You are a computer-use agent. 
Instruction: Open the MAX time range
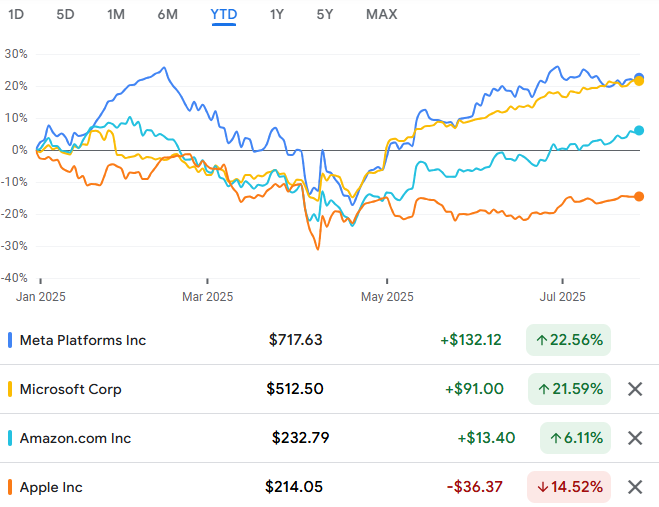pos(381,14)
